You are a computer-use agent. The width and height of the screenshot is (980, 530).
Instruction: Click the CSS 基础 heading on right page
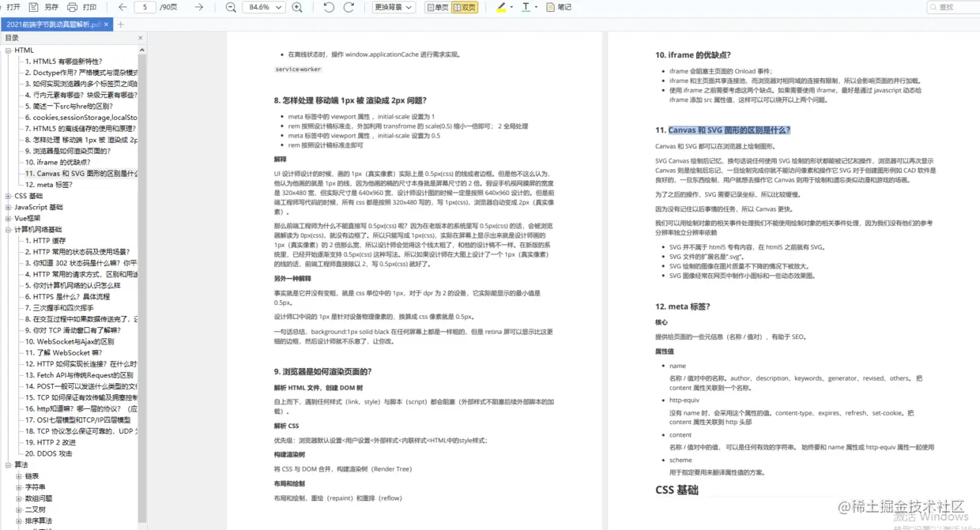point(677,490)
